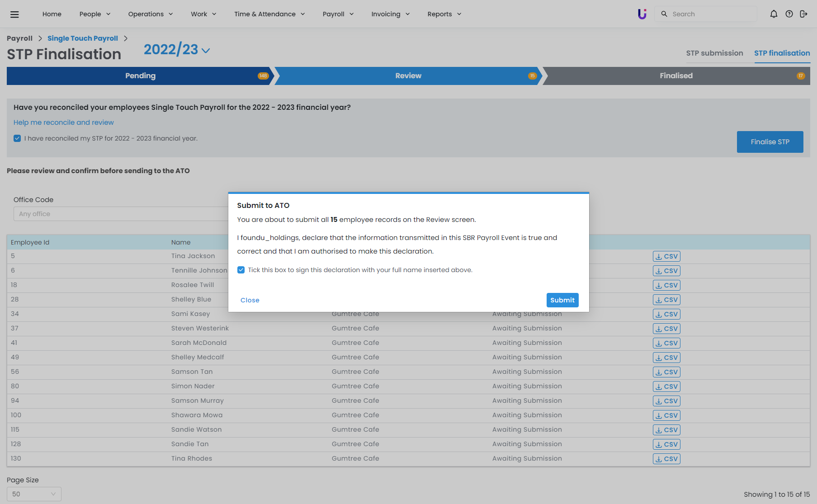Expand the 2022/23 financial year dropdown
The image size is (817, 504).
tap(177, 50)
